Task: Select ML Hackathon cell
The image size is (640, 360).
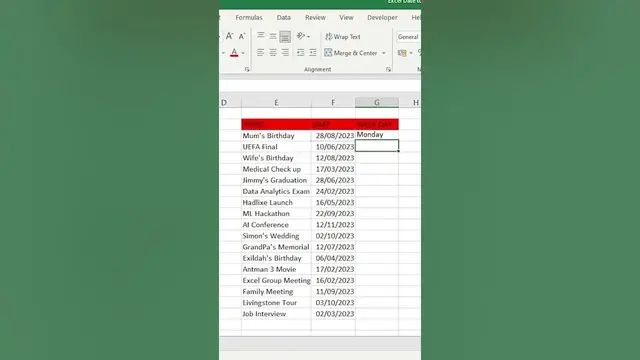Action: [276, 213]
